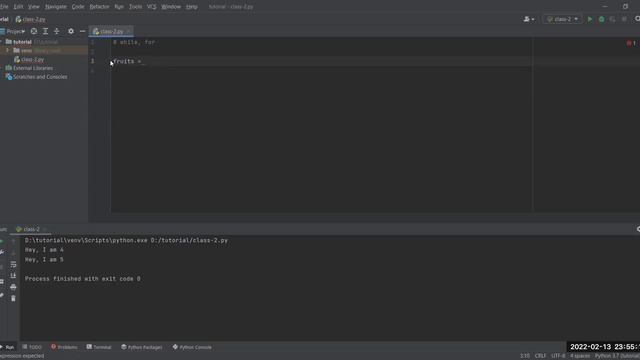Hide the Project panel with minus icon

click(x=82, y=31)
